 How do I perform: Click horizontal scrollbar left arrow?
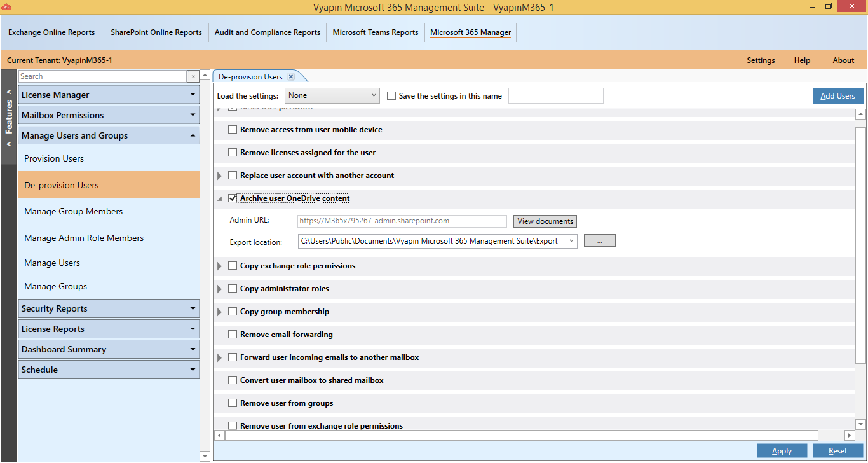[x=220, y=436]
